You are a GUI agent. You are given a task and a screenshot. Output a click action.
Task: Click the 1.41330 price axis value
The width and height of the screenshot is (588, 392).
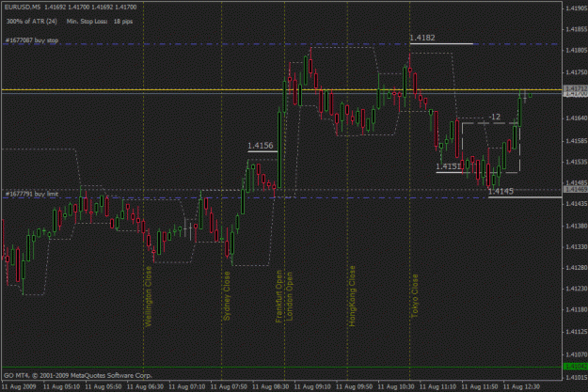(x=577, y=247)
